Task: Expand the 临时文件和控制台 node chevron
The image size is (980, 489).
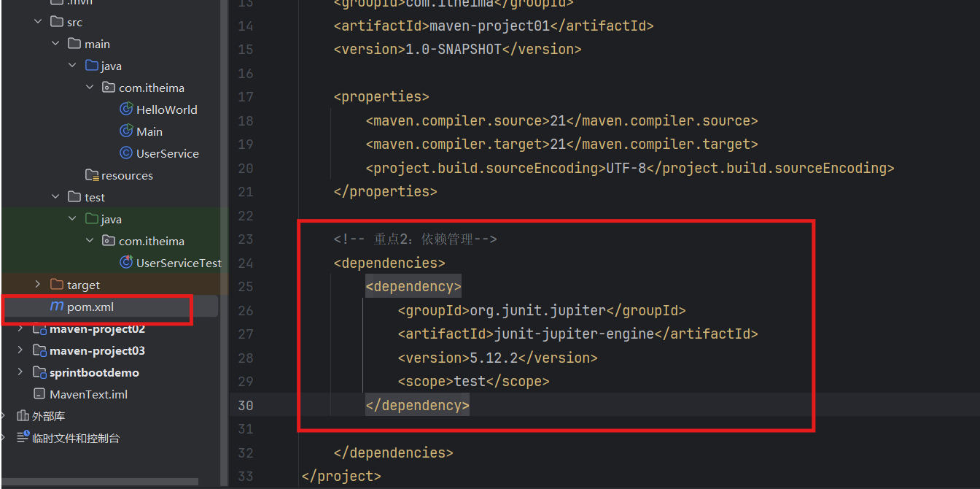Action: pyautogui.click(x=4, y=438)
